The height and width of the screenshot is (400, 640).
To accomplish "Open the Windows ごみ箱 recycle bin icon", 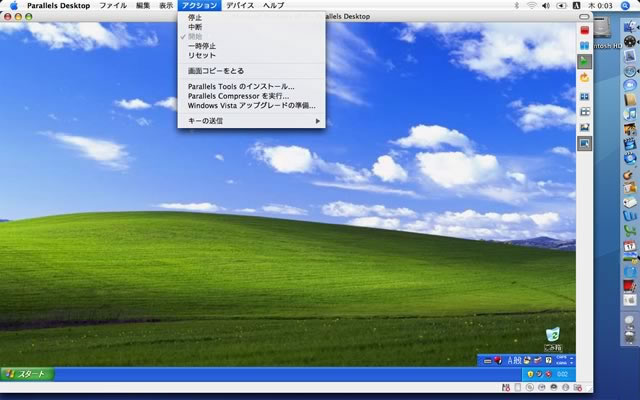I will (553, 339).
